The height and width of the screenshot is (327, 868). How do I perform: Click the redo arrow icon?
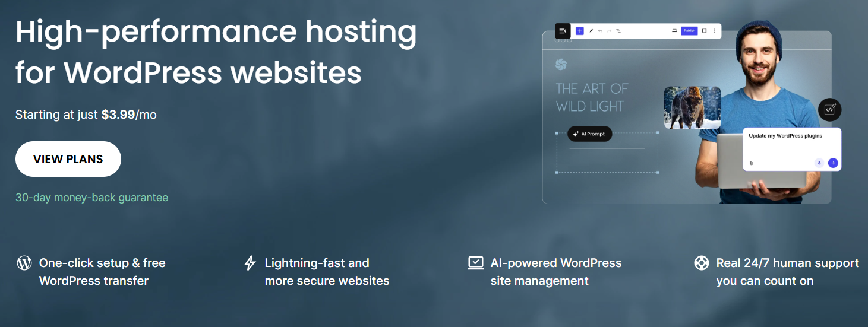[x=609, y=31]
